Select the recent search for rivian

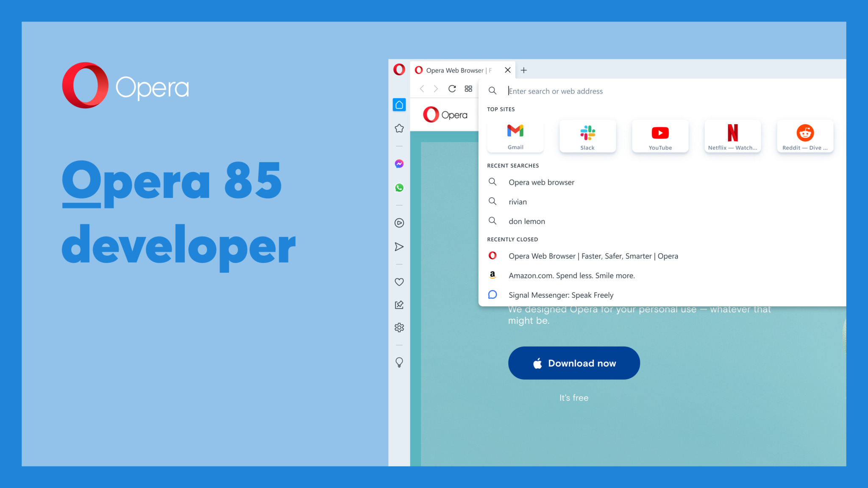(x=517, y=202)
